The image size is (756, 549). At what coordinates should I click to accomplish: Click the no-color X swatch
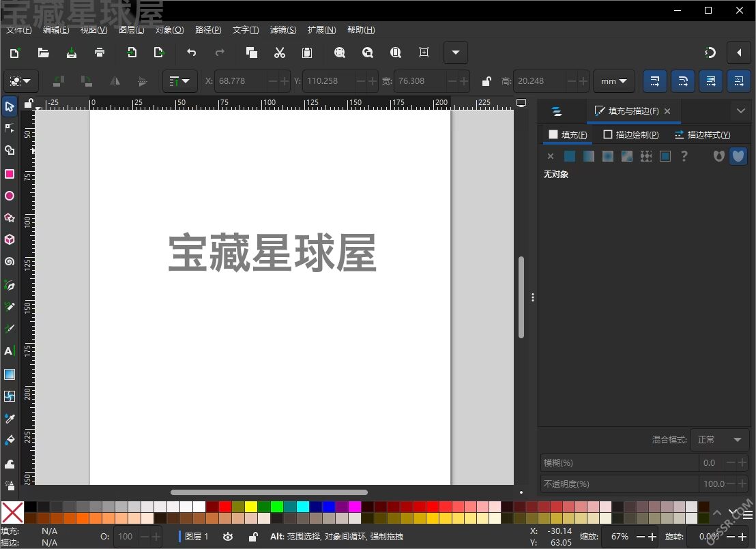point(12,512)
